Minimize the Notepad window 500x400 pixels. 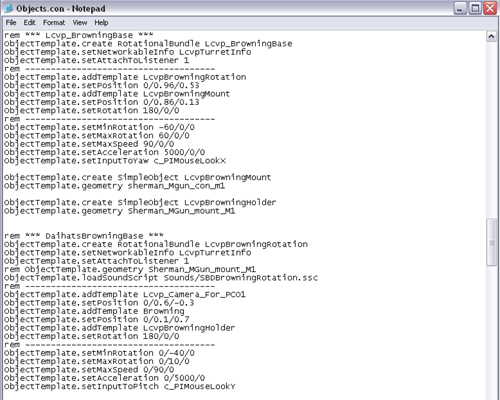(460, 8)
